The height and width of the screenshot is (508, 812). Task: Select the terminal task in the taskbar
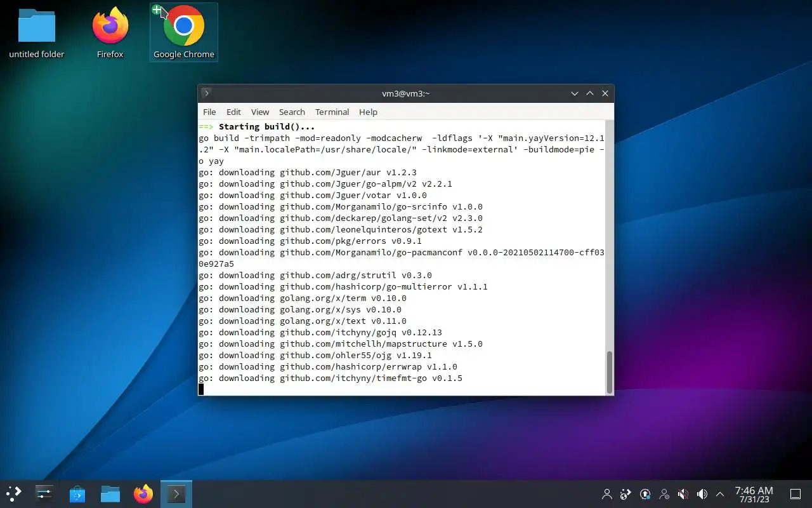pyautogui.click(x=176, y=493)
